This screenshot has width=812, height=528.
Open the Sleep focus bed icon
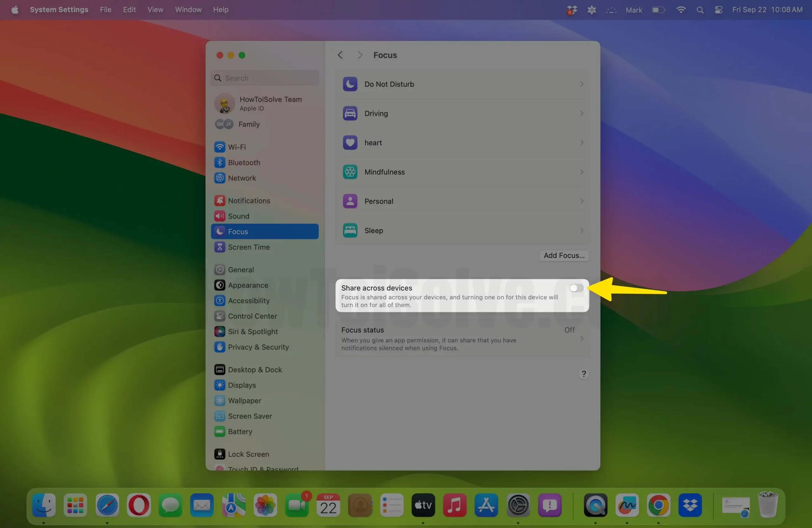click(350, 231)
